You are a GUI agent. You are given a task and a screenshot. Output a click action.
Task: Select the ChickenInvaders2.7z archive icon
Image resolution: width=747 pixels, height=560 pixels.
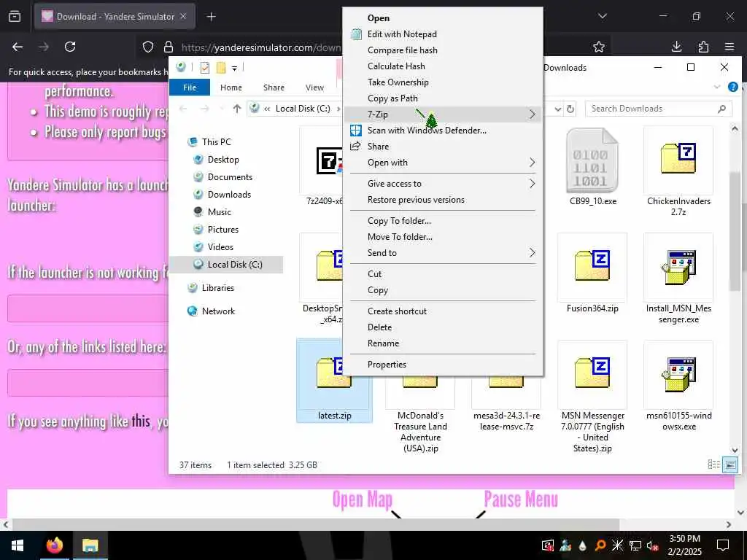[678, 158]
